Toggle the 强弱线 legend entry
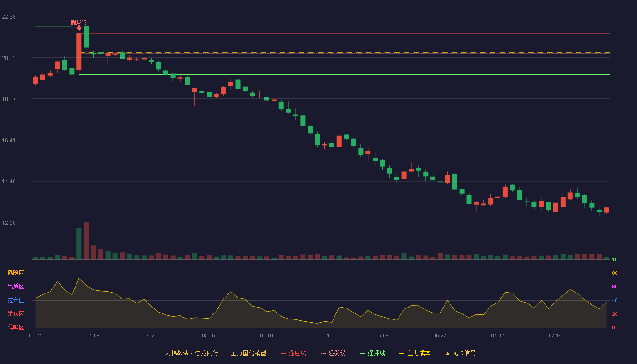The width and height of the screenshot is (637, 364). click(x=333, y=353)
